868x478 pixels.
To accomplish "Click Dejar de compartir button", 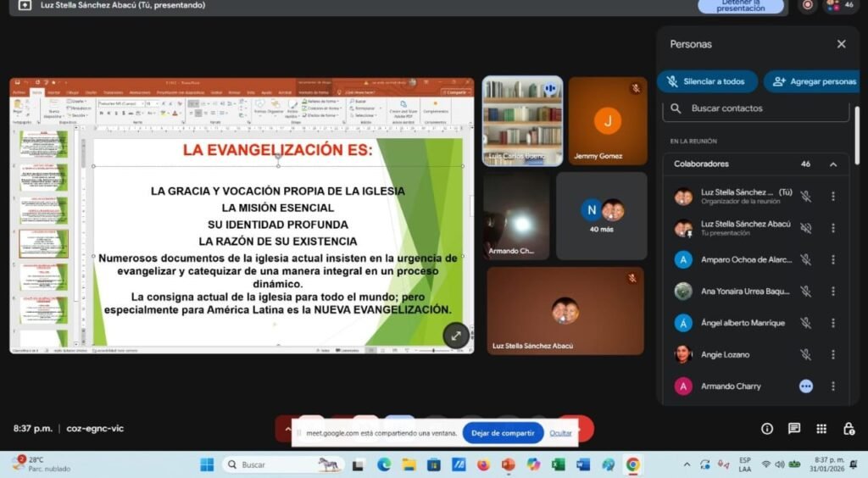I will click(503, 433).
